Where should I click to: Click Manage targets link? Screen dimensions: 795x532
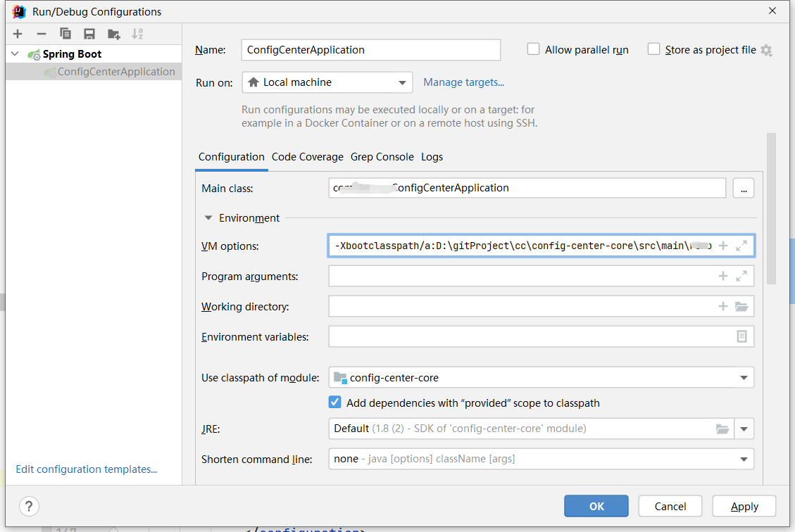464,82
